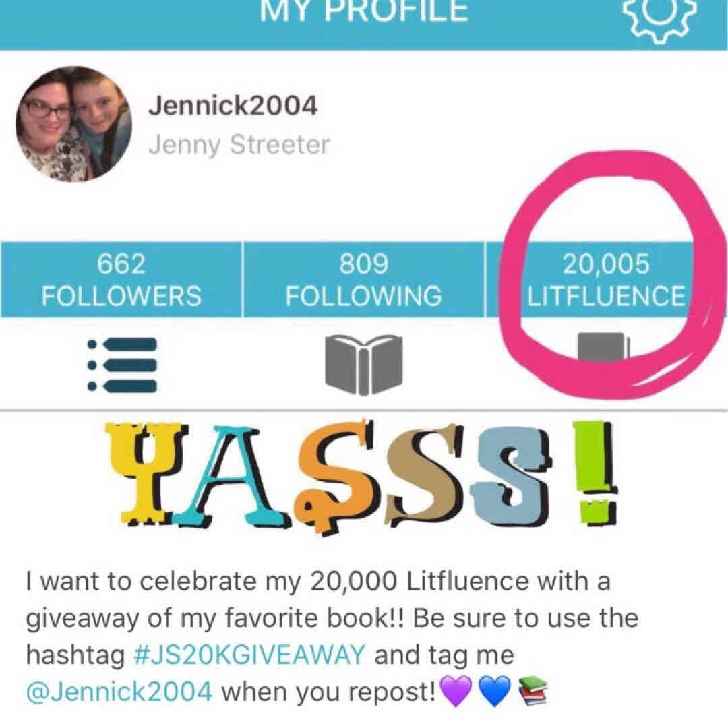
Task: Open the 662 Followers list
Action: (x=121, y=280)
